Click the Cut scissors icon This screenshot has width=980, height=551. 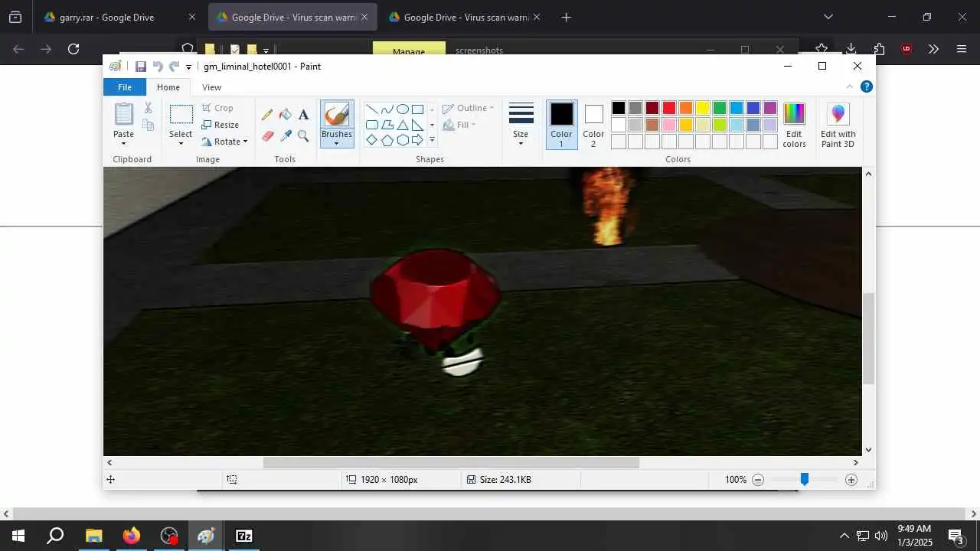click(x=148, y=108)
